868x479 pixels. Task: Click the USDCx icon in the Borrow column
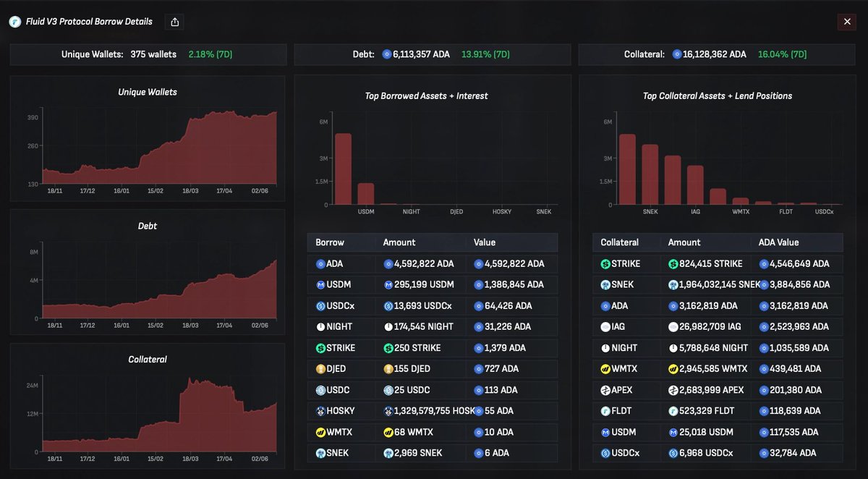coord(320,306)
